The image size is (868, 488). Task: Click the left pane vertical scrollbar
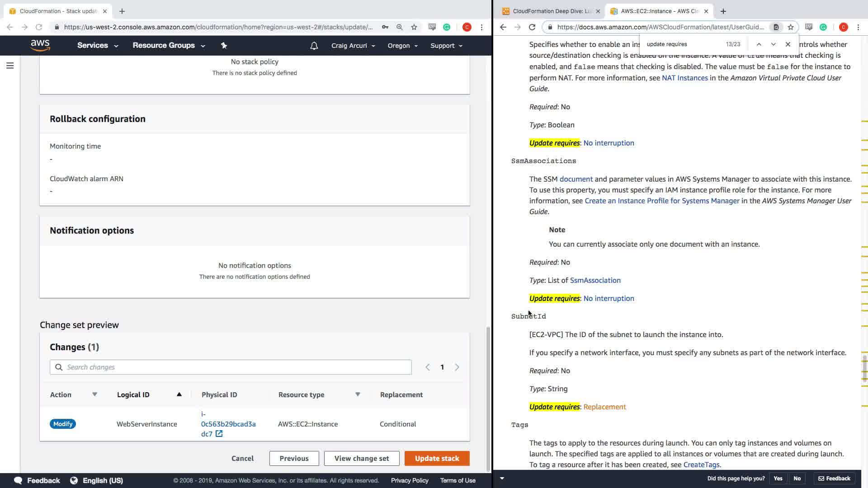pos(488,398)
